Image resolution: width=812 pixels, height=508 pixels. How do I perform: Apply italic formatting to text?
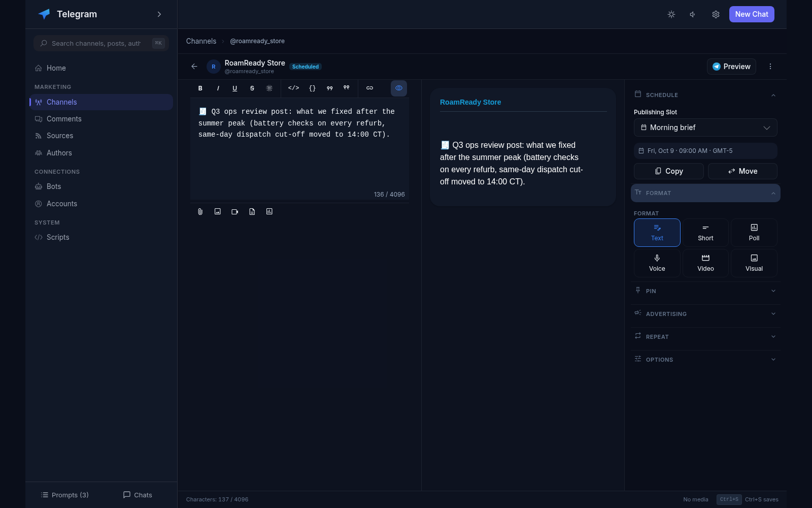[218, 88]
